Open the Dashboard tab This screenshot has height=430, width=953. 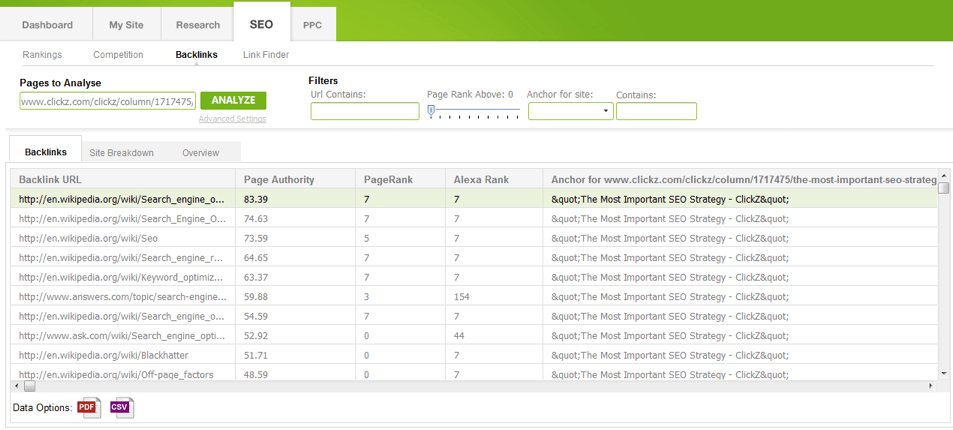click(x=47, y=26)
